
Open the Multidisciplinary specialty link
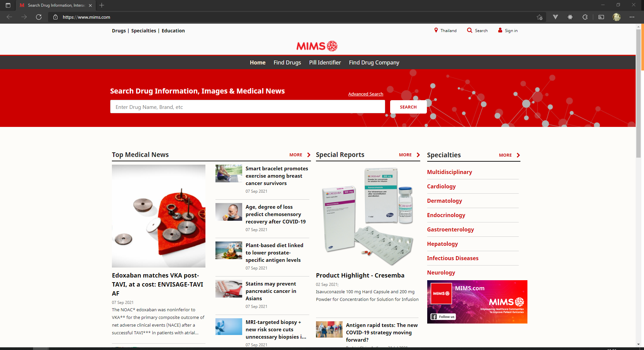click(x=450, y=172)
